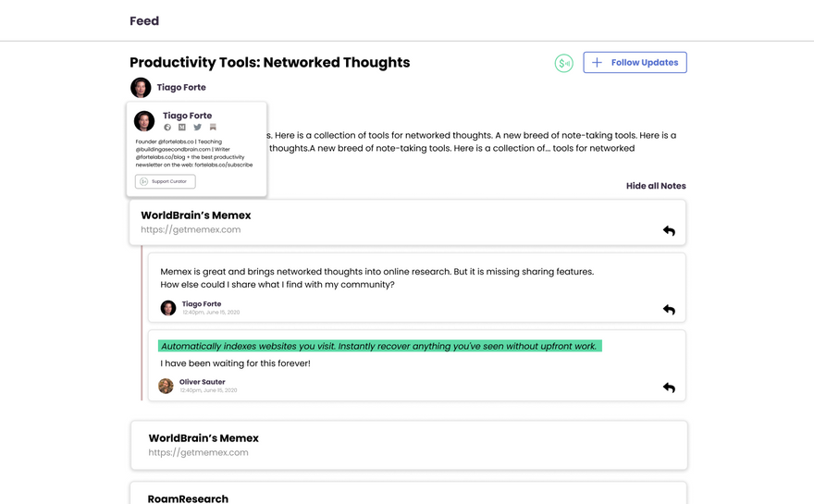814x504 pixels.
Task: Open getmemex.com link in second Memex card
Action: point(198,452)
